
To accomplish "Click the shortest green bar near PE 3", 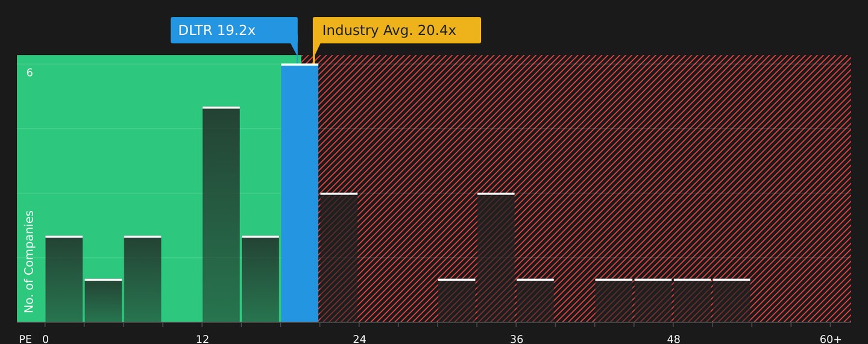I will pyautogui.click(x=103, y=301).
